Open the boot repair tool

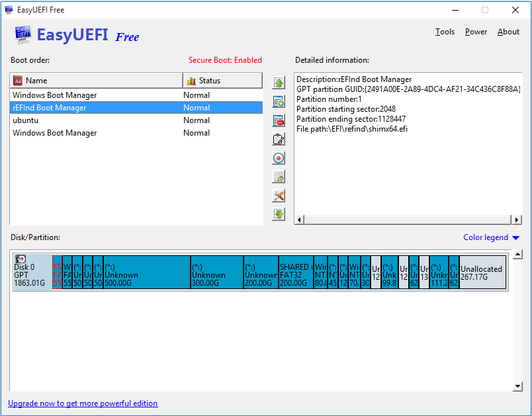279,195
